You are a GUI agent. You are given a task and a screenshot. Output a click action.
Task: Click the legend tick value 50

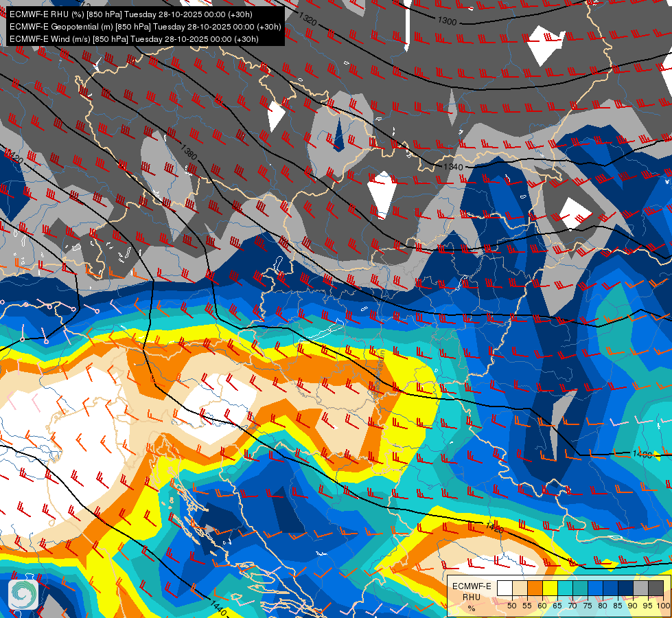click(511, 606)
